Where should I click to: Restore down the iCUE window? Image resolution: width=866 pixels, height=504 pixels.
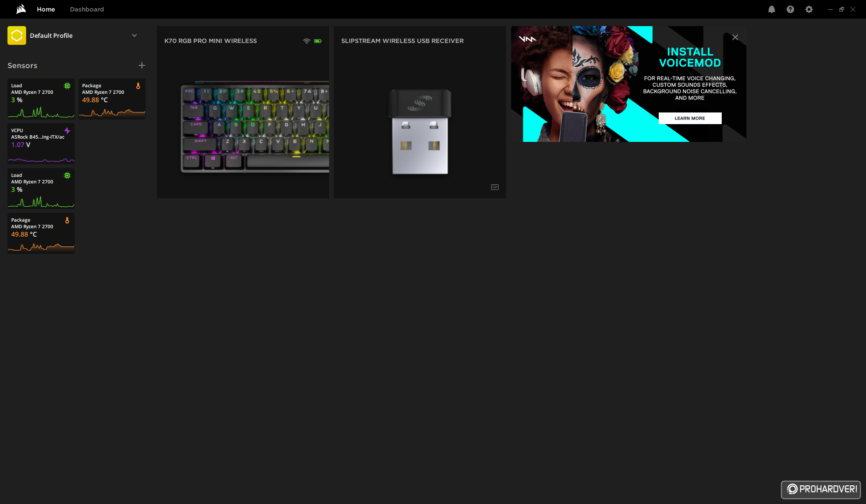click(x=842, y=9)
